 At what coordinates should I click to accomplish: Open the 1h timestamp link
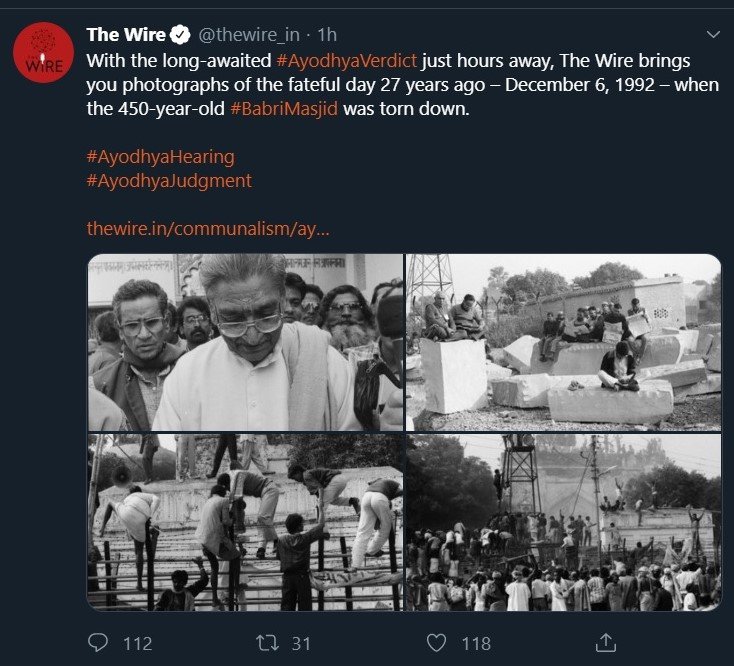(x=327, y=36)
